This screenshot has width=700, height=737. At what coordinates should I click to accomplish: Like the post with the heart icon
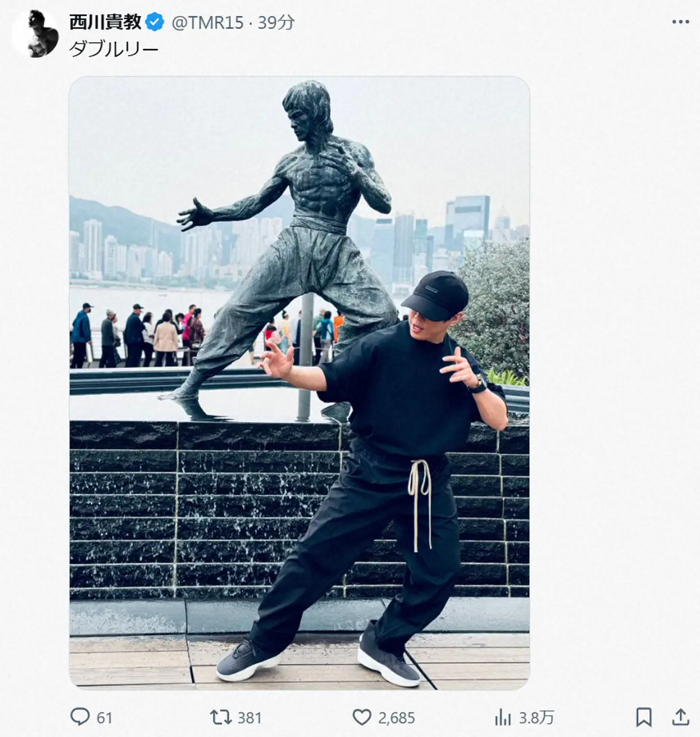click(362, 717)
